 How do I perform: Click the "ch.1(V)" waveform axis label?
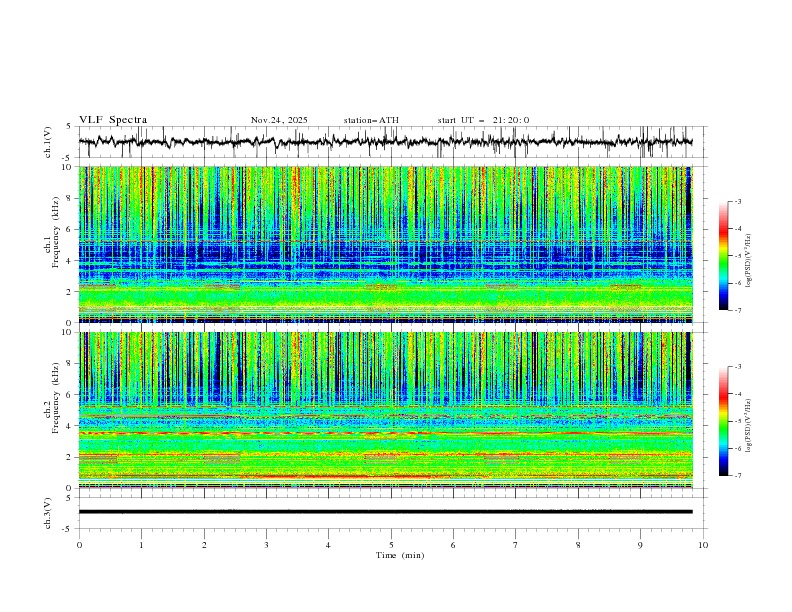click(48, 142)
